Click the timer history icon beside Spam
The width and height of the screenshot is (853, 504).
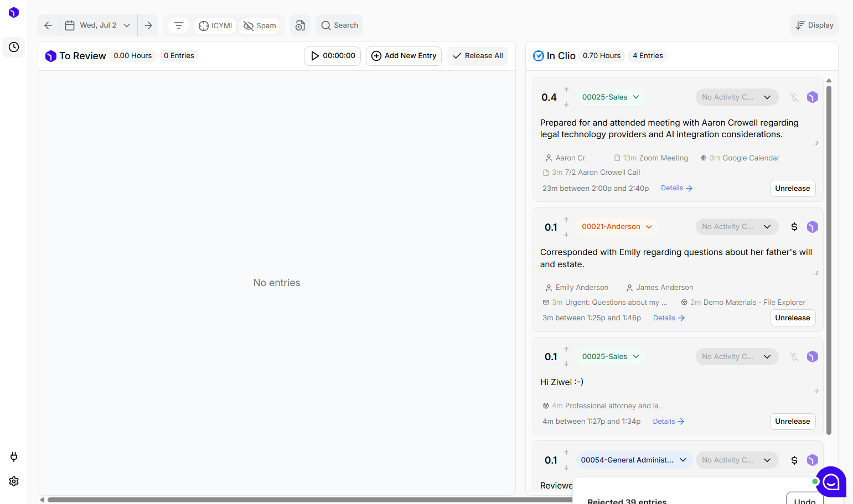tap(300, 25)
